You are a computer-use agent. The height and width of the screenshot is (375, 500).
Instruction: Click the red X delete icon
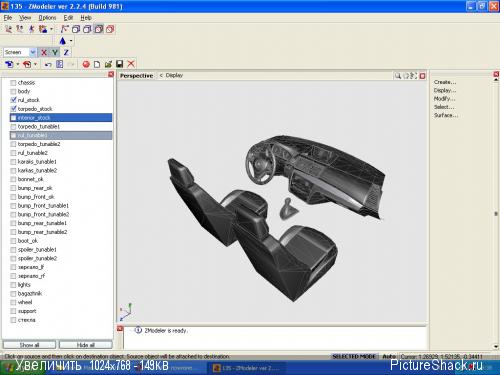131,64
